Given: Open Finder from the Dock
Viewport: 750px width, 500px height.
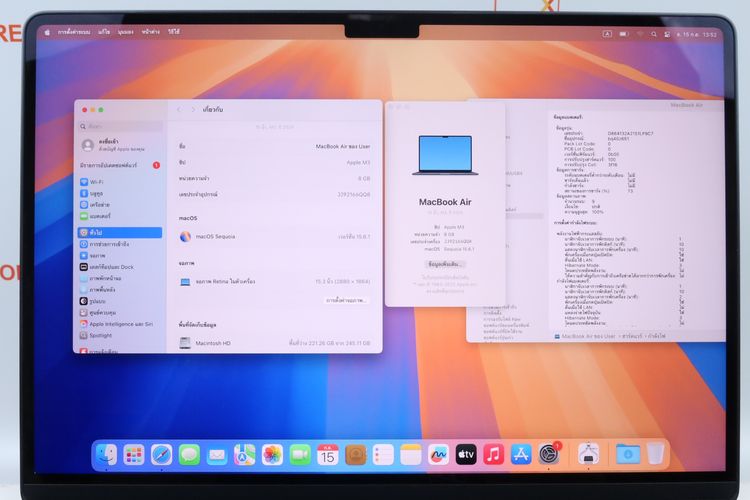Looking at the screenshot, I should point(106,455).
